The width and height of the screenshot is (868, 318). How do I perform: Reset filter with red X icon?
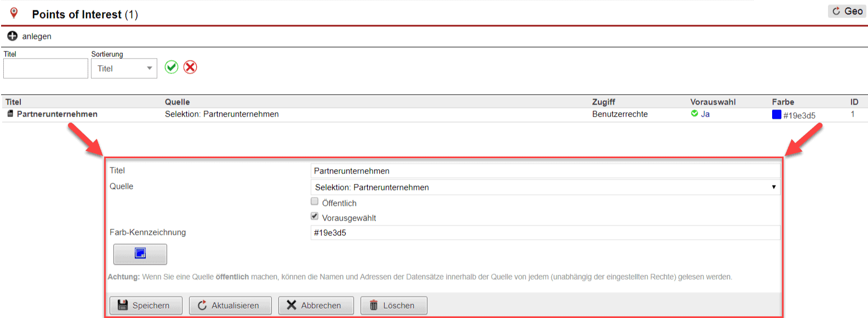pyautogui.click(x=190, y=67)
